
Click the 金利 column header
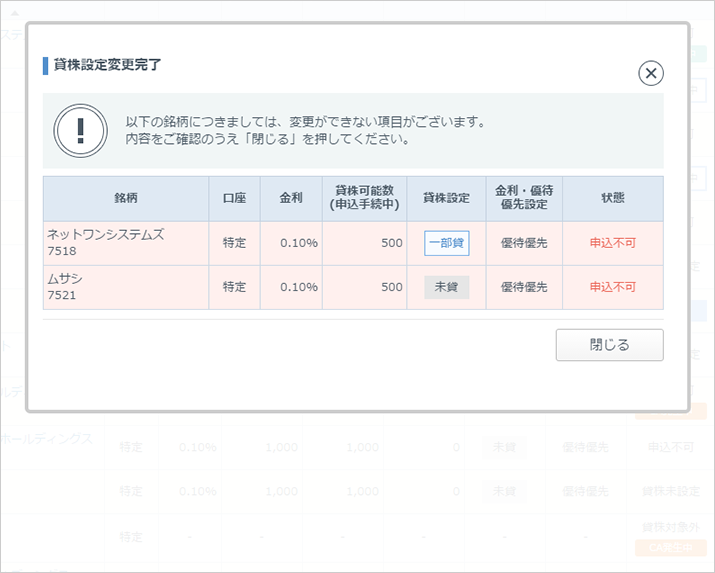click(x=290, y=198)
